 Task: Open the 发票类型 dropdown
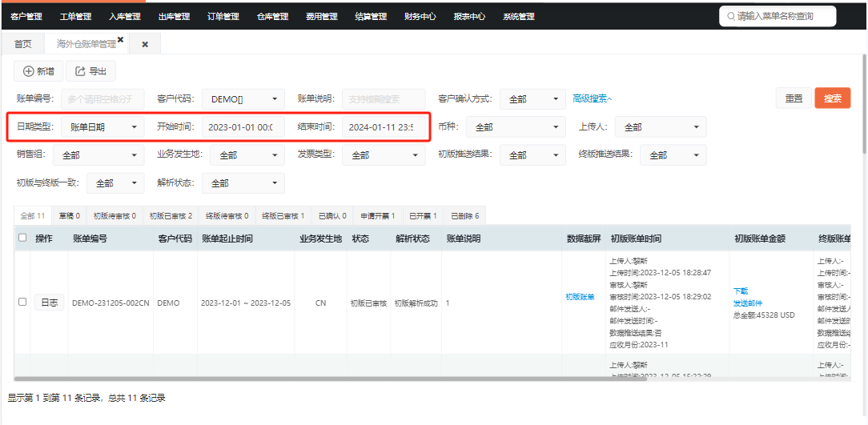(x=384, y=155)
